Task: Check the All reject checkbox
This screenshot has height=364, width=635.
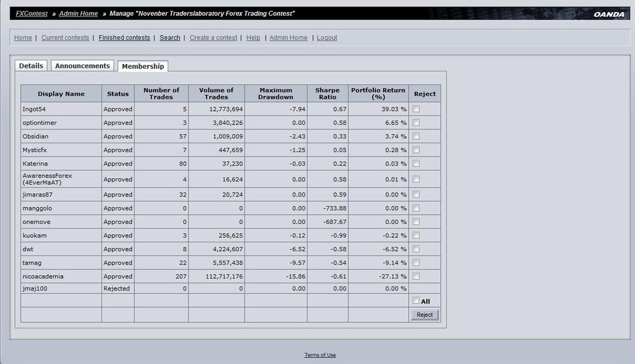Action: tap(416, 301)
